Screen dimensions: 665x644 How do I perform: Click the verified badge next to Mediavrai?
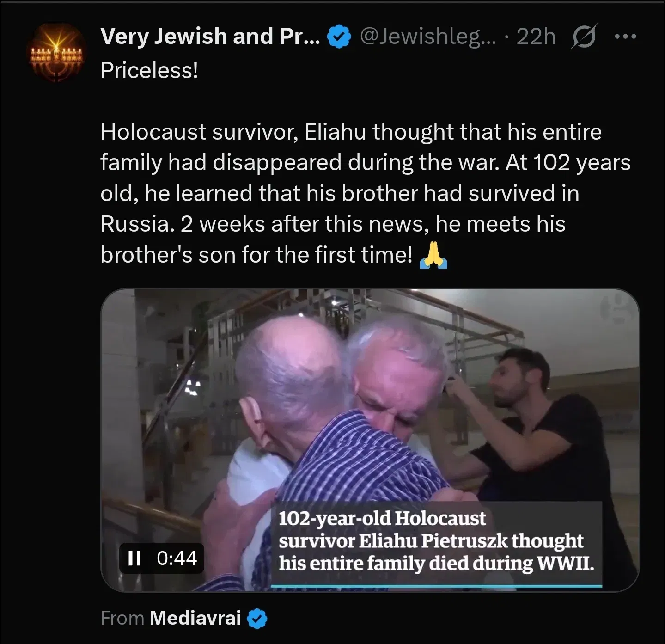[257, 618]
